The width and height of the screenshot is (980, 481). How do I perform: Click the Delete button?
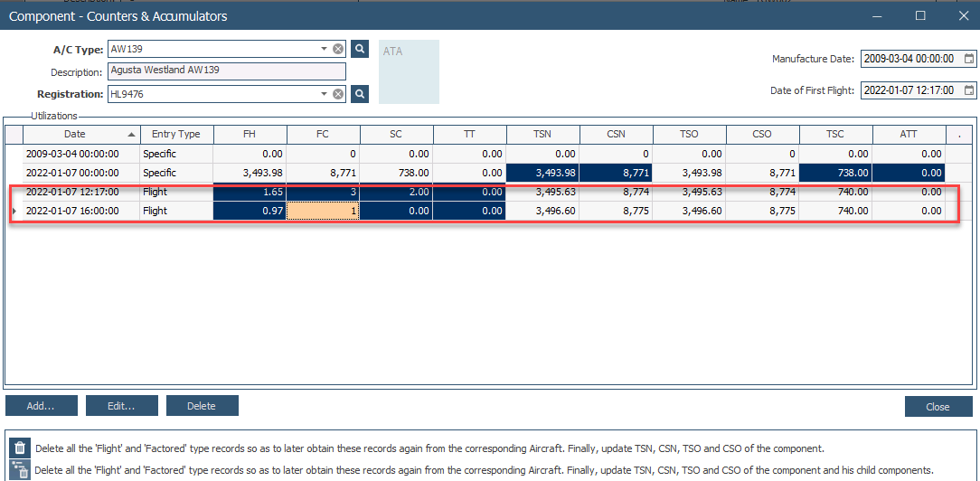click(202, 406)
